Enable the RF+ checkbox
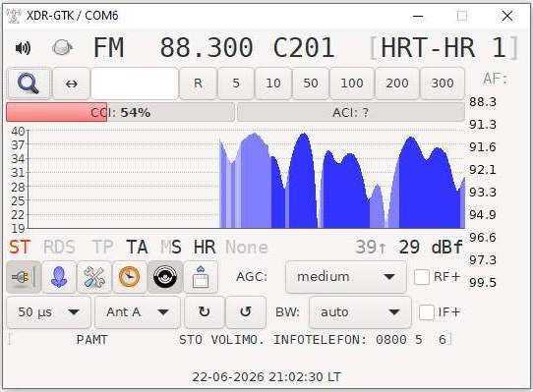Image resolution: width=533 pixels, height=392 pixels. [422, 277]
